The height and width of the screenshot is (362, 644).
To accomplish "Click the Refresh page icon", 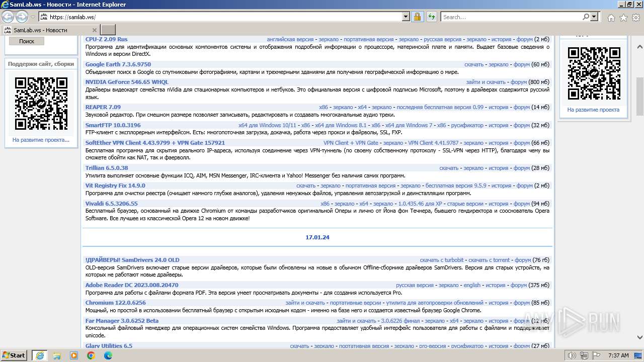I will coord(431,17).
